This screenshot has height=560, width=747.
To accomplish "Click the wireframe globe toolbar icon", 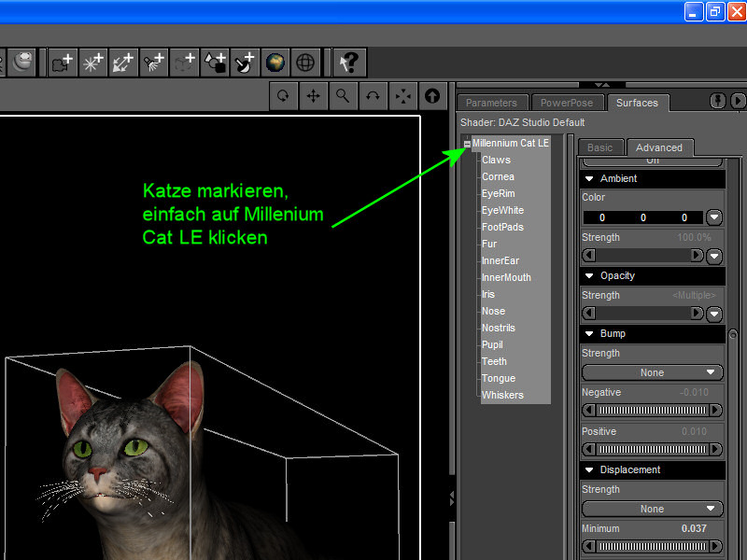I will point(305,63).
